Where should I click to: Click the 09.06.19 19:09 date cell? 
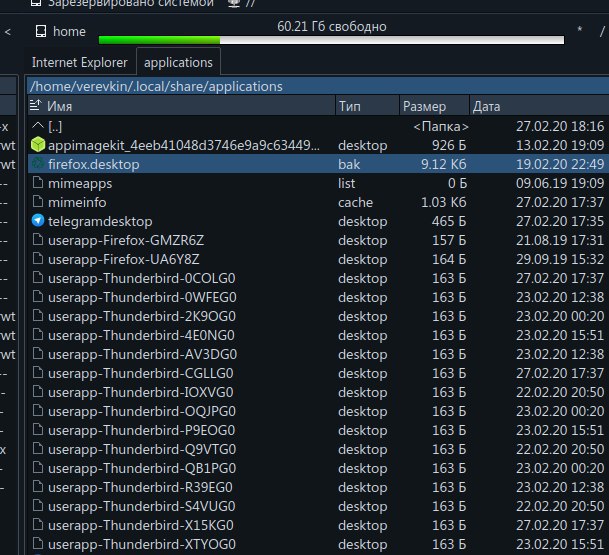560,183
